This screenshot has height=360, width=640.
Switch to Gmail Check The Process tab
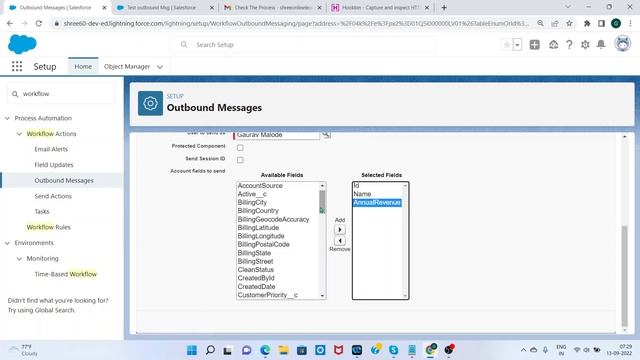coord(272,7)
